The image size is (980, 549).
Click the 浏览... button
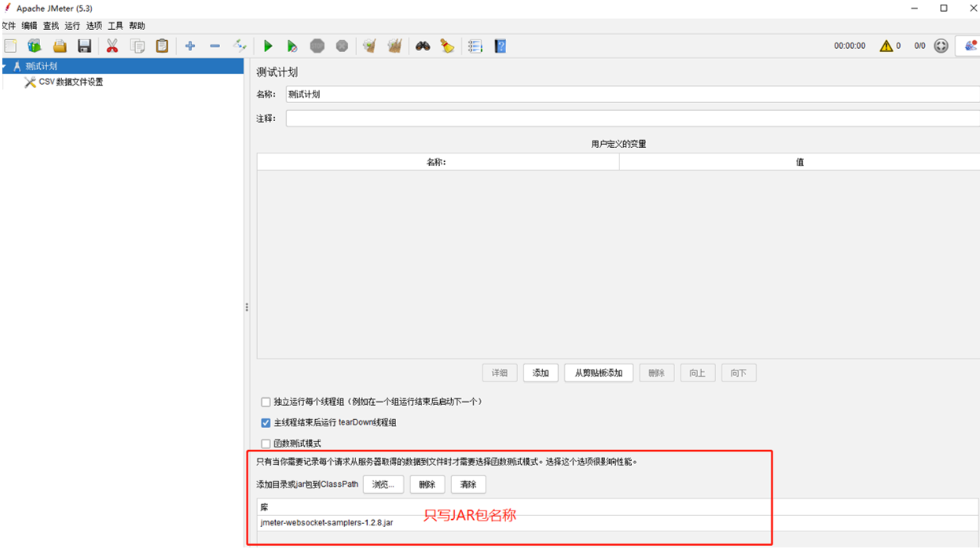coord(384,485)
